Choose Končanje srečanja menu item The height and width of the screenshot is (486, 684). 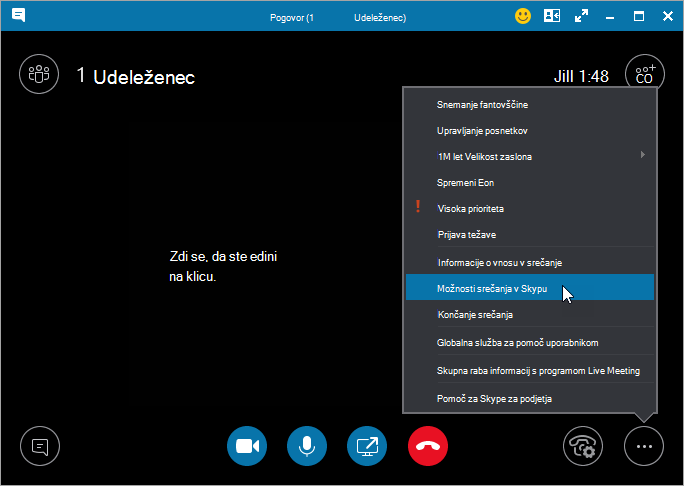[x=530, y=315]
